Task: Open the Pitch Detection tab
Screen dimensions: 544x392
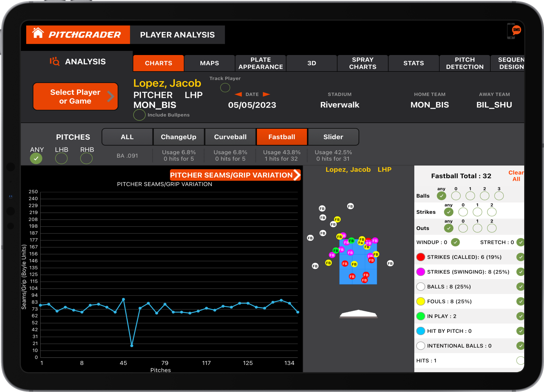Action: pos(465,63)
